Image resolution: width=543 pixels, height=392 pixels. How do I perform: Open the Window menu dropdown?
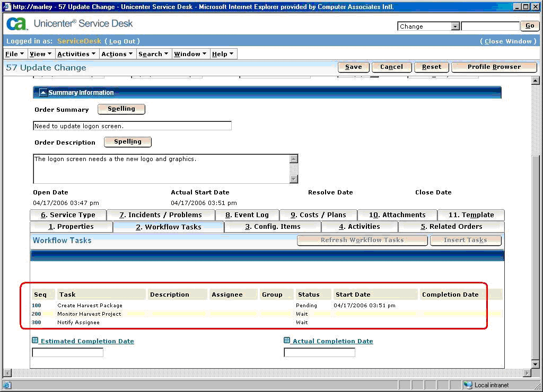pos(190,54)
